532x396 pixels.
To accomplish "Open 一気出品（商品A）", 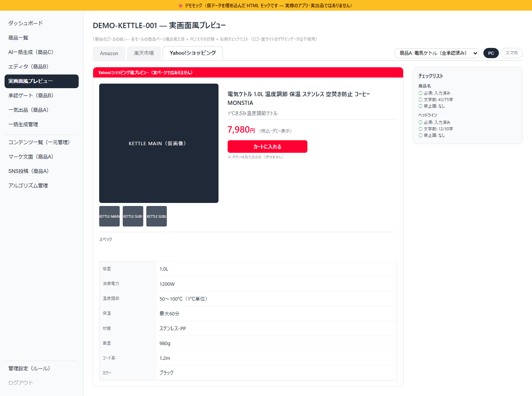I will (x=41, y=110).
